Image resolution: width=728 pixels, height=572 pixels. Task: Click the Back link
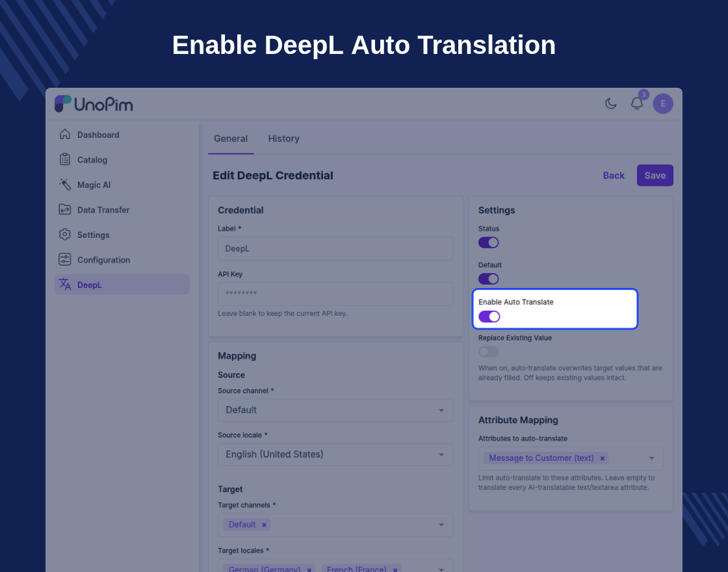click(614, 175)
